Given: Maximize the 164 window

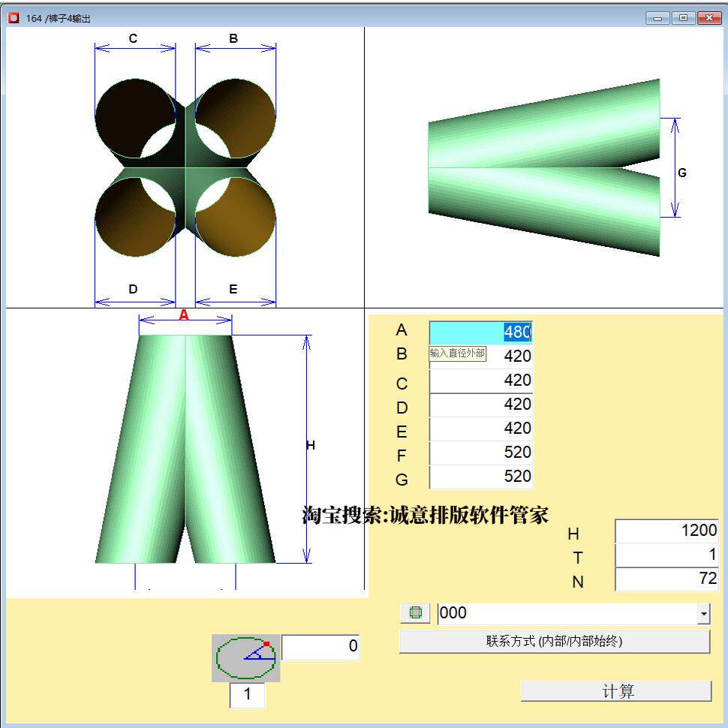Looking at the screenshot, I should (683, 18).
